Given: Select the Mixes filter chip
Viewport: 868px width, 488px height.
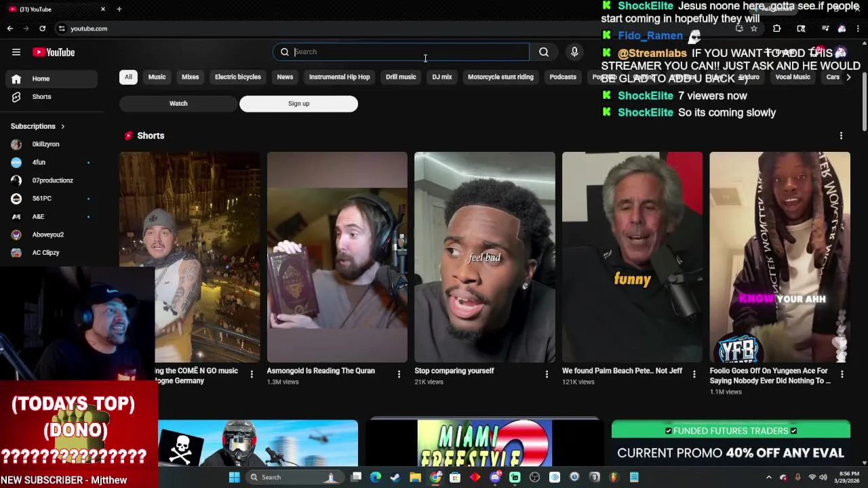Looking at the screenshot, I should [x=190, y=77].
